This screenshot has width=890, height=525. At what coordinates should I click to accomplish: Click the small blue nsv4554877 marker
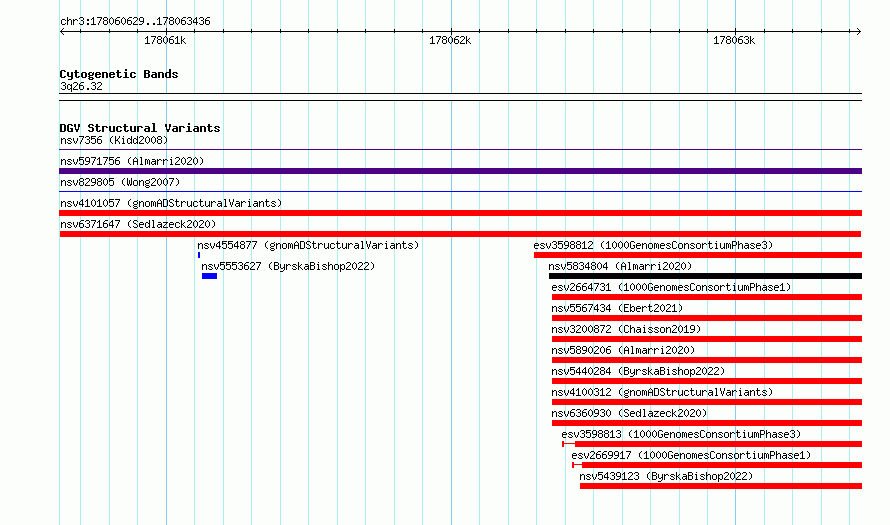click(x=199, y=255)
